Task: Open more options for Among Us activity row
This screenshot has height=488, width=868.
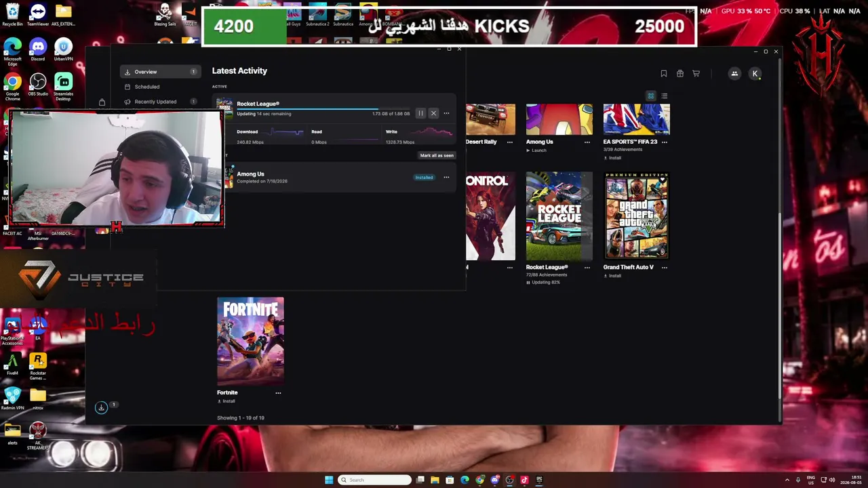Action: (x=446, y=178)
